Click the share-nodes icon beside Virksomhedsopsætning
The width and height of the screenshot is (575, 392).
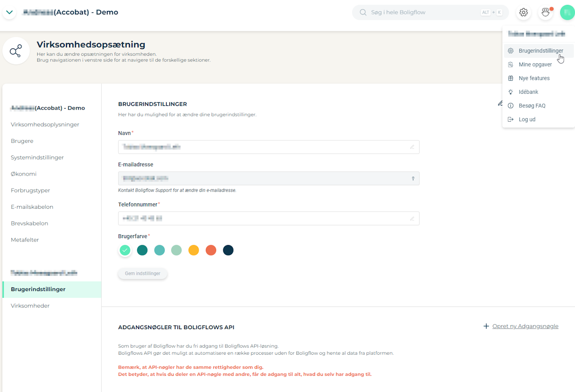tap(16, 51)
